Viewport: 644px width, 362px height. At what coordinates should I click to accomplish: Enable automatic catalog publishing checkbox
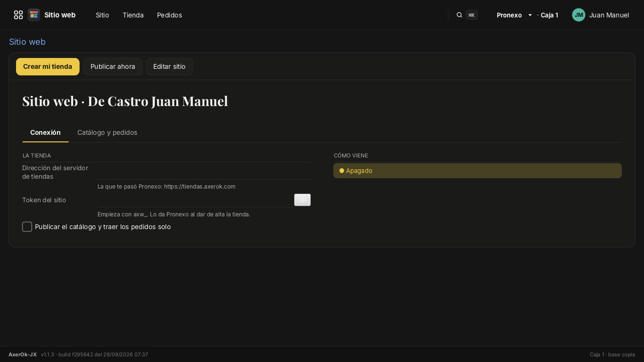[x=27, y=227]
